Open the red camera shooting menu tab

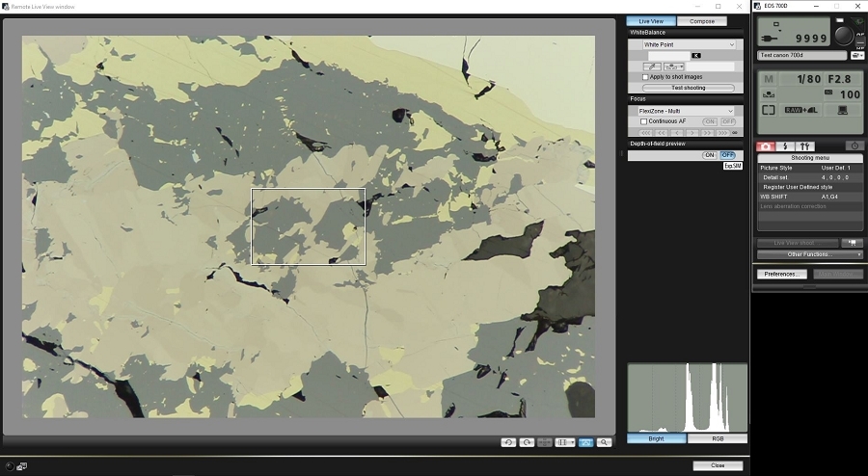pos(765,146)
